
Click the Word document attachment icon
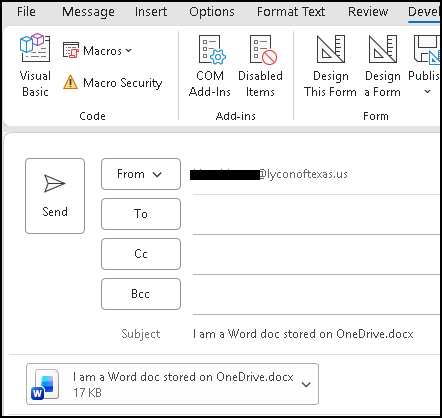pyautogui.click(x=45, y=384)
